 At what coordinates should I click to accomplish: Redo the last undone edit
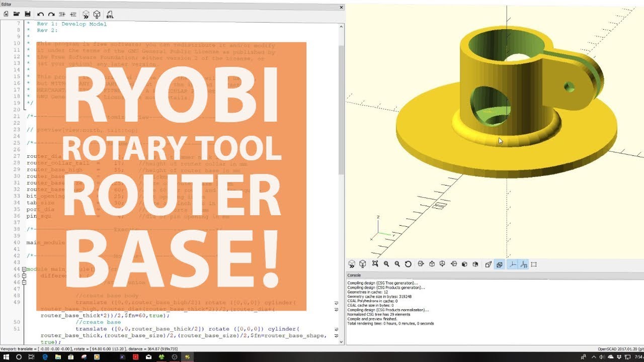[51, 14]
